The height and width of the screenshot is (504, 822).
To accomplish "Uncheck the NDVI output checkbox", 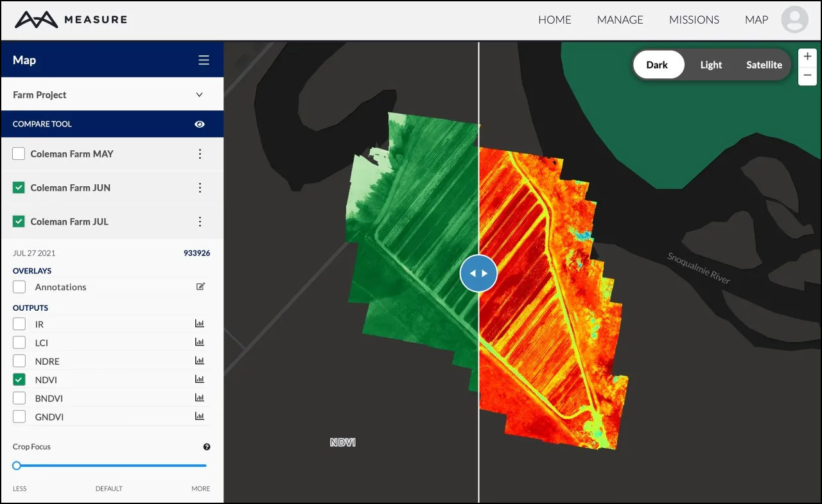I will 19,379.
